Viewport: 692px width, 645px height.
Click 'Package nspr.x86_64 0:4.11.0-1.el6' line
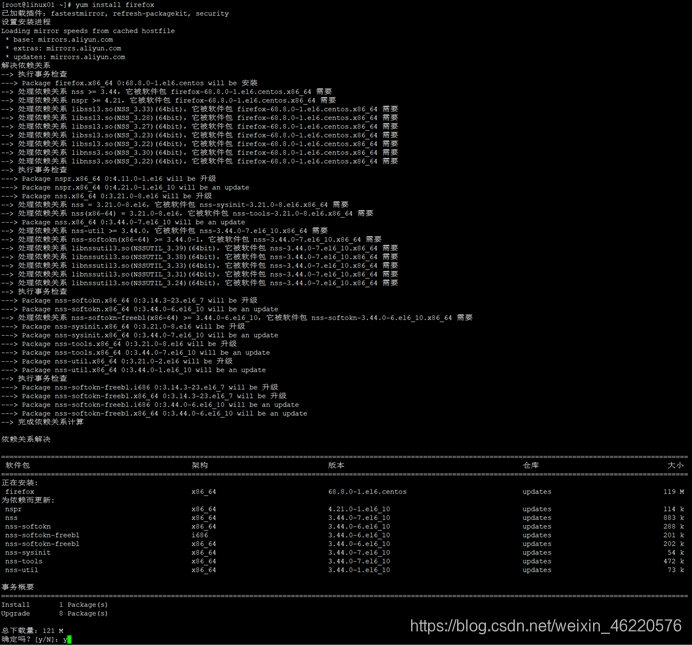click(x=109, y=179)
